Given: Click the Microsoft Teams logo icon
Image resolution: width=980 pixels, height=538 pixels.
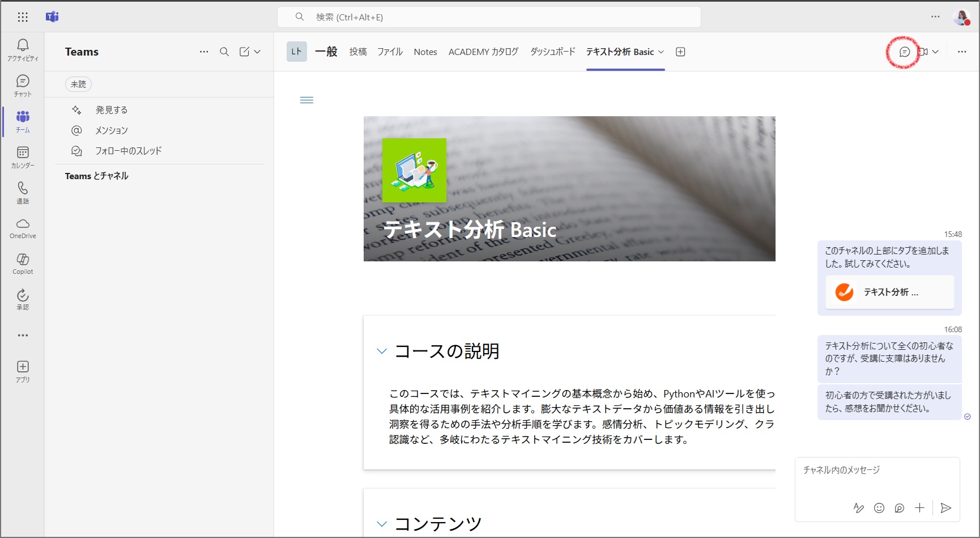Looking at the screenshot, I should click(x=52, y=17).
